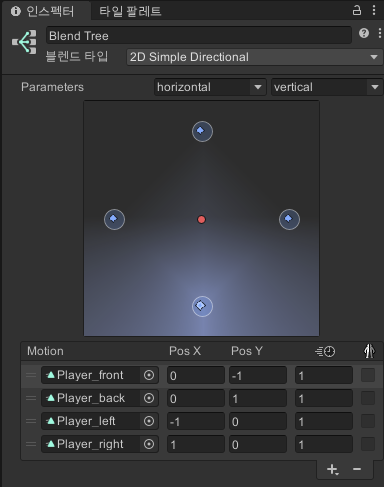Open the Inspector tab's three-dot menu
The height and width of the screenshot is (487, 384).
point(374,10)
